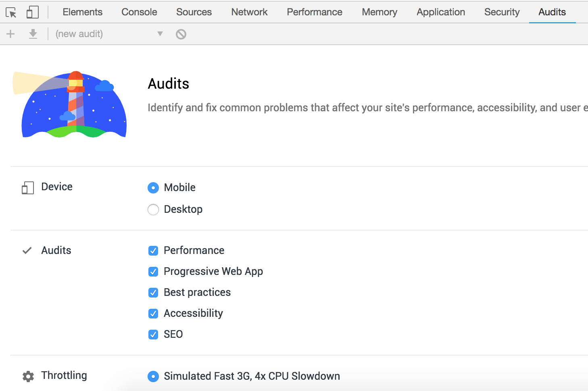This screenshot has height=391, width=588.
Task: Open the Console tab
Action: pyautogui.click(x=140, y=12)
